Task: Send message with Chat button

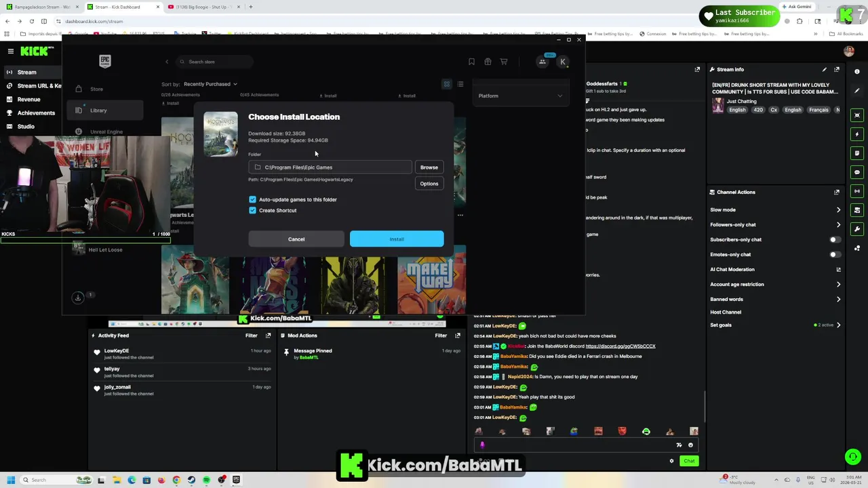Action: coord(689,461)
